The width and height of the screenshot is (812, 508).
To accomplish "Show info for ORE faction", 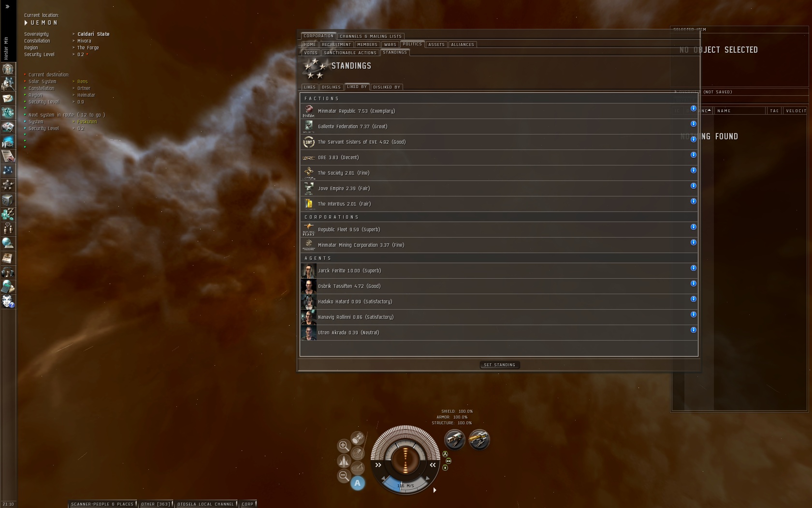I will (x=693, y=155).
